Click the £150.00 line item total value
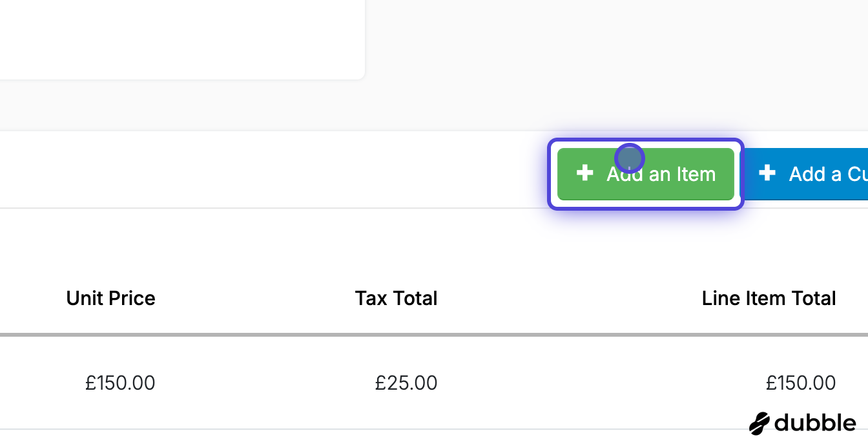The width and height of the screenshot is (868, 444). (x=801, y=383)
